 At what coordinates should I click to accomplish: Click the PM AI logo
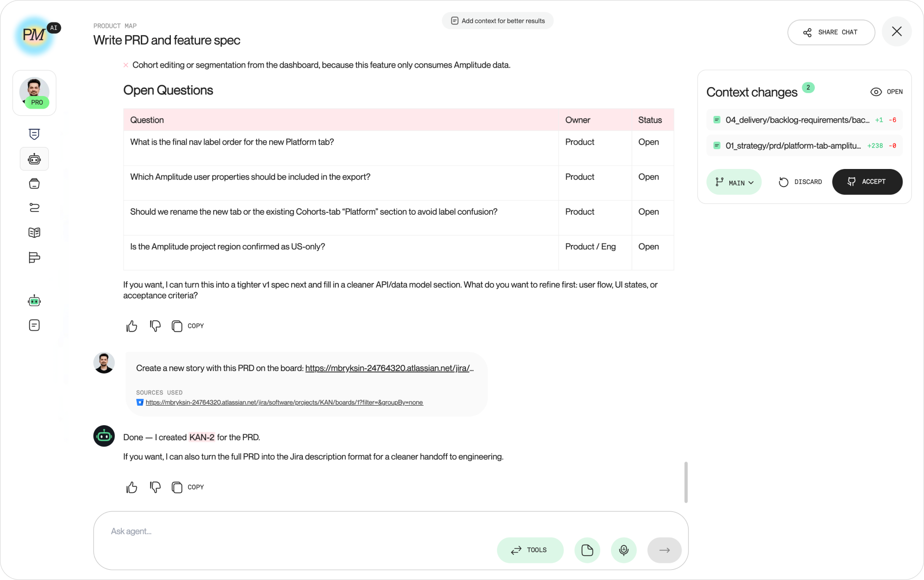click(35, 35)
